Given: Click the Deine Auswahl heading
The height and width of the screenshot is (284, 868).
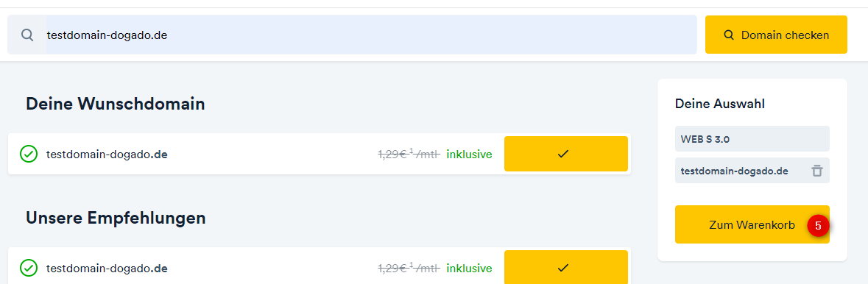Looking at the screenshot, I should click(719, 104).
